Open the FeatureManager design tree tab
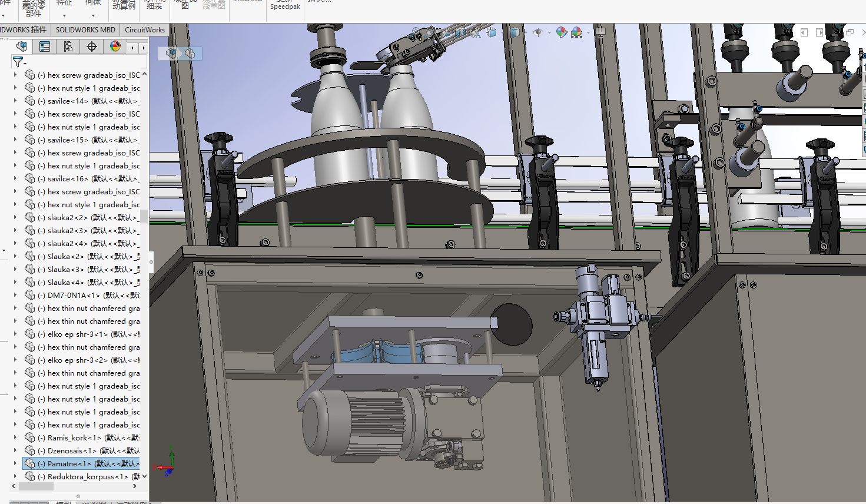 (22, 46)
